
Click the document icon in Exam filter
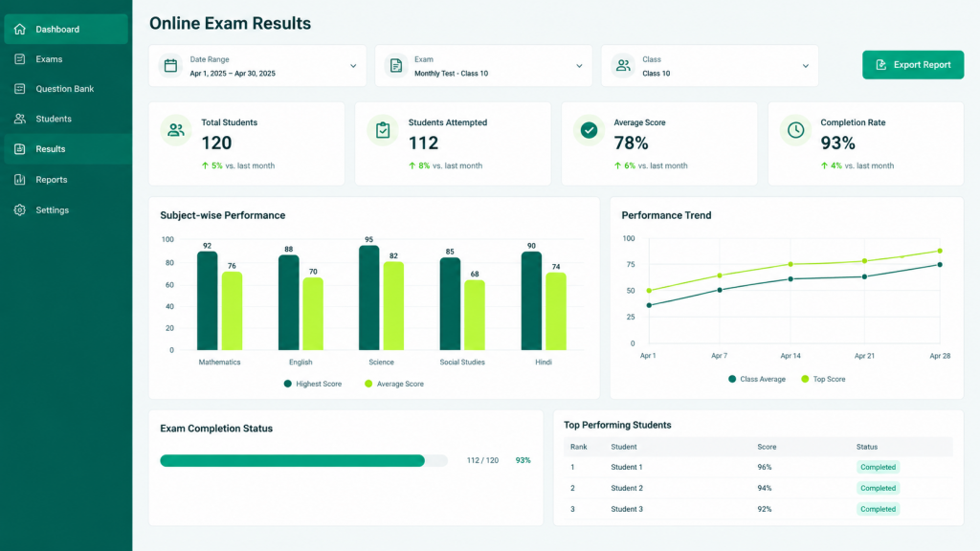pyautogui.click(x=396, y=65)
